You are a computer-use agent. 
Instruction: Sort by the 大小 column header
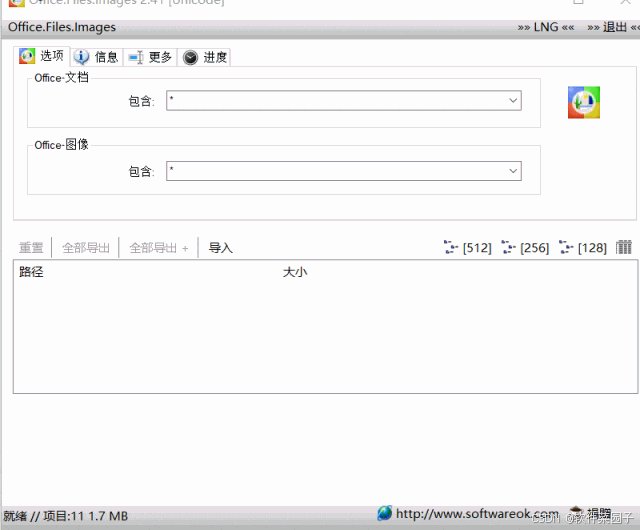click(295, 272)
